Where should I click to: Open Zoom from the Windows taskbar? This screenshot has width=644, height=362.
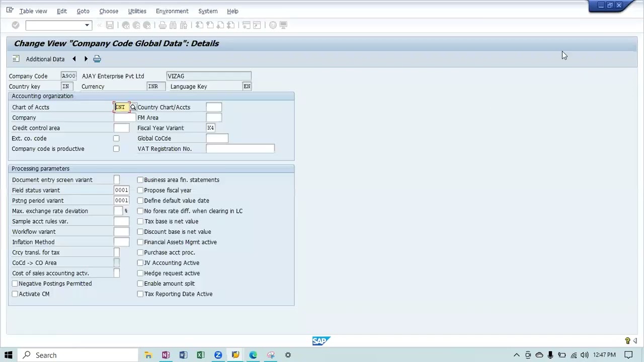coord(218,355)
